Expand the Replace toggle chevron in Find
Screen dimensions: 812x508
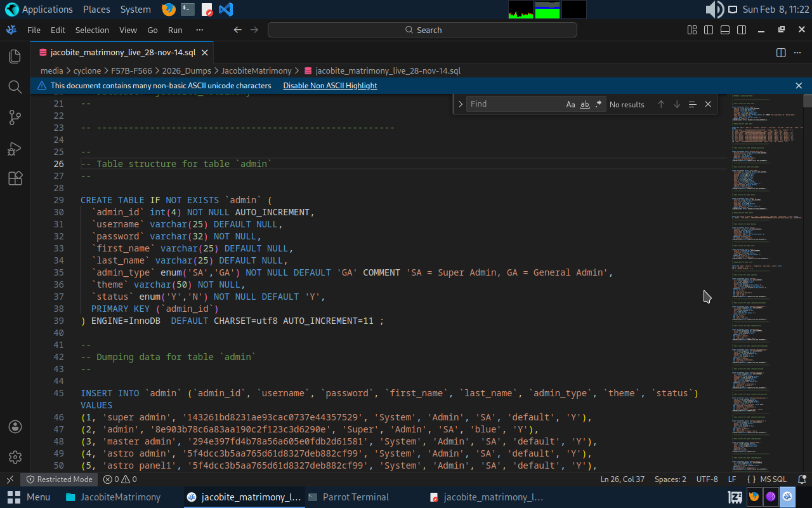(x=460, y=104)
